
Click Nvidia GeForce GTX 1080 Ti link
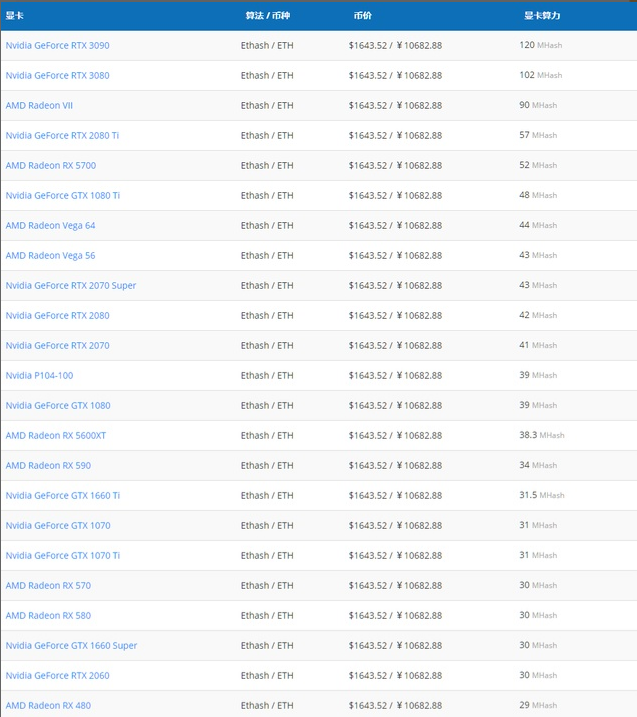click(62, 196)
